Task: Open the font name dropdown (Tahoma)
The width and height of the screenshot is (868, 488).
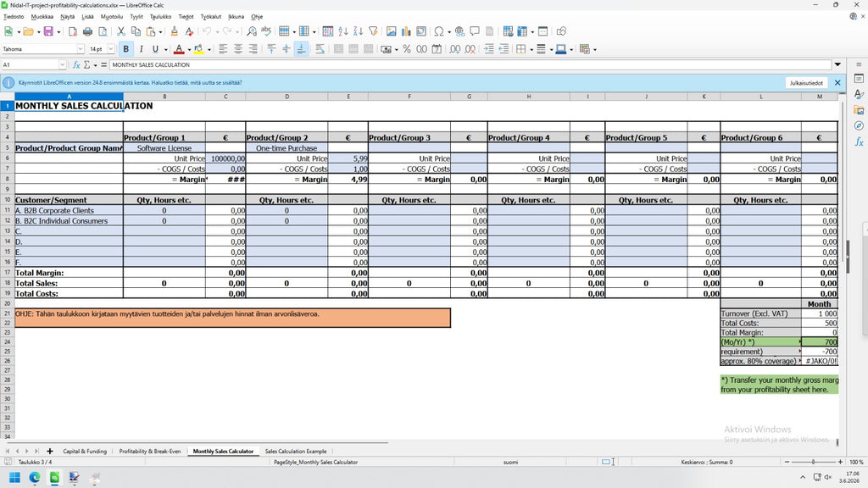Action: coord(81,49)
